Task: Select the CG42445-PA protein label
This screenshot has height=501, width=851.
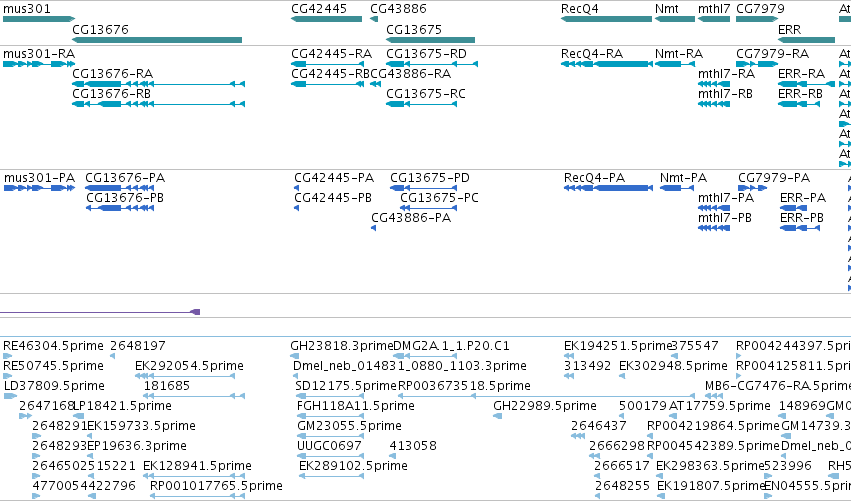Action: [334, 178]
